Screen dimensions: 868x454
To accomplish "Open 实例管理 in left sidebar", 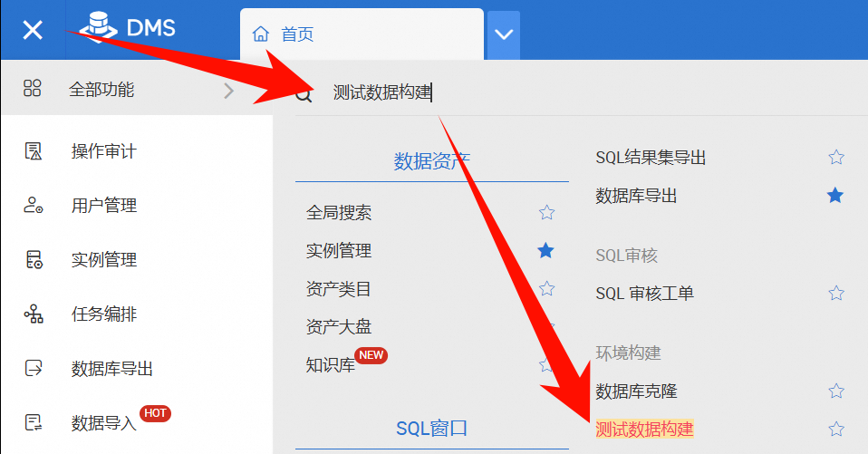I will (103, 260).
